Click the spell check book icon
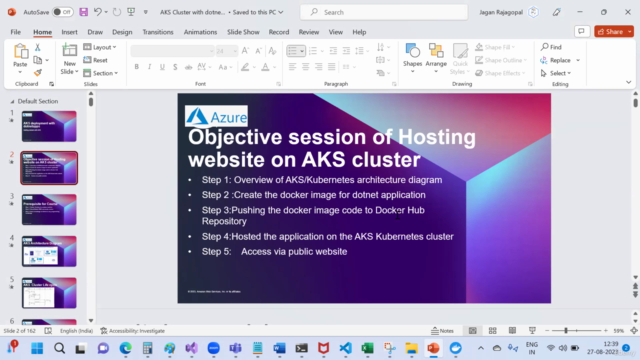This screenshot has height=360, width=640. tap(48, 331)
